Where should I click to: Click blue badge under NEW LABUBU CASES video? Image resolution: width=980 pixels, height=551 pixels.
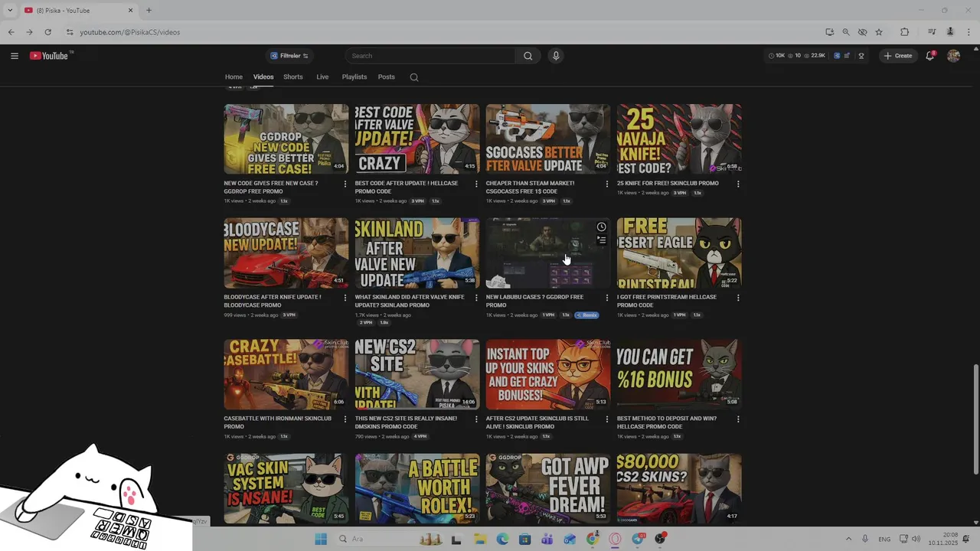click(x=587, y=315)
